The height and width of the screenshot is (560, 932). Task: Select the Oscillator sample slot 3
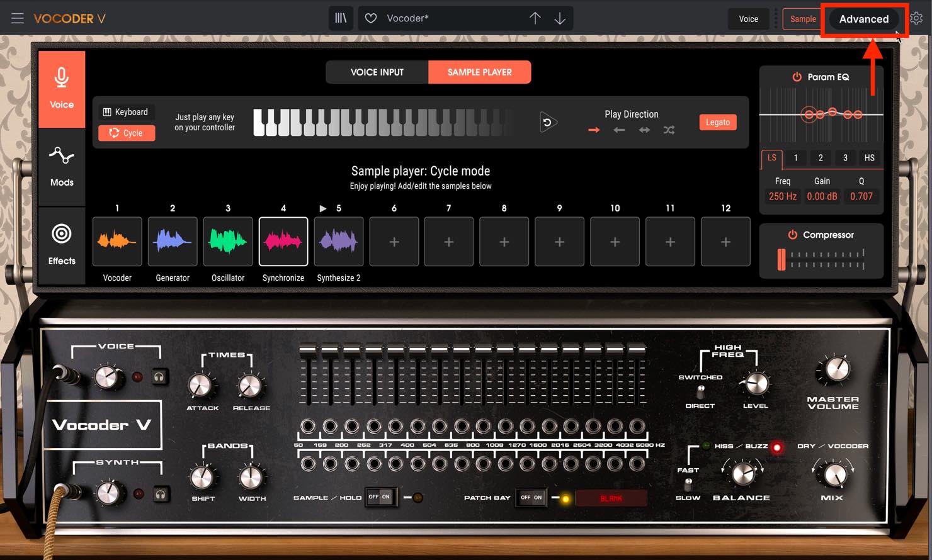tap(228, 242)
